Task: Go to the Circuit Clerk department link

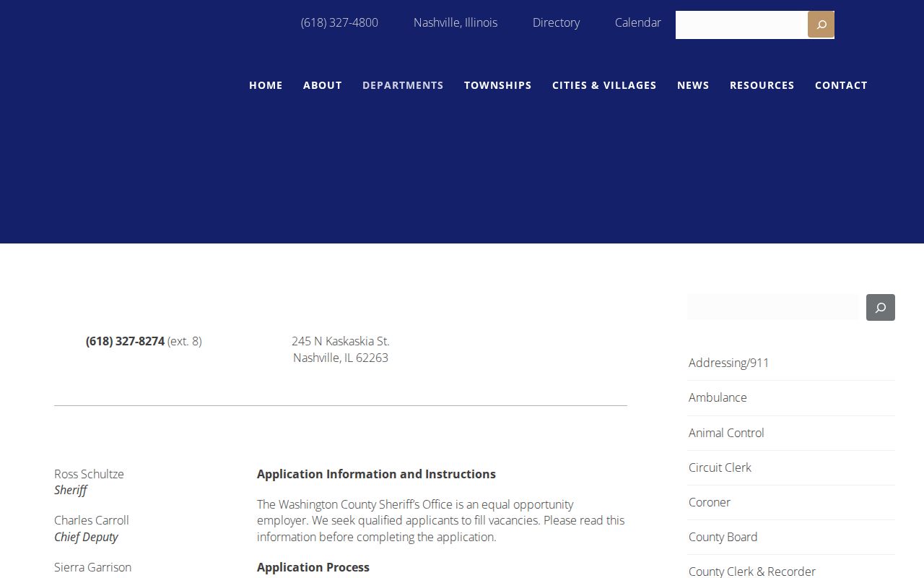Action: [x=720, y=467]
